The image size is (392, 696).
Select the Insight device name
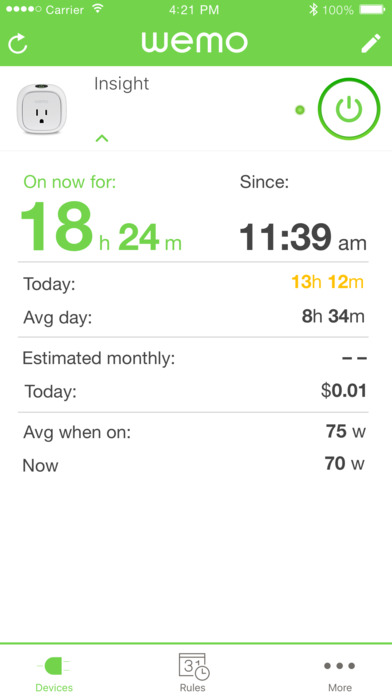pos(121,84)
